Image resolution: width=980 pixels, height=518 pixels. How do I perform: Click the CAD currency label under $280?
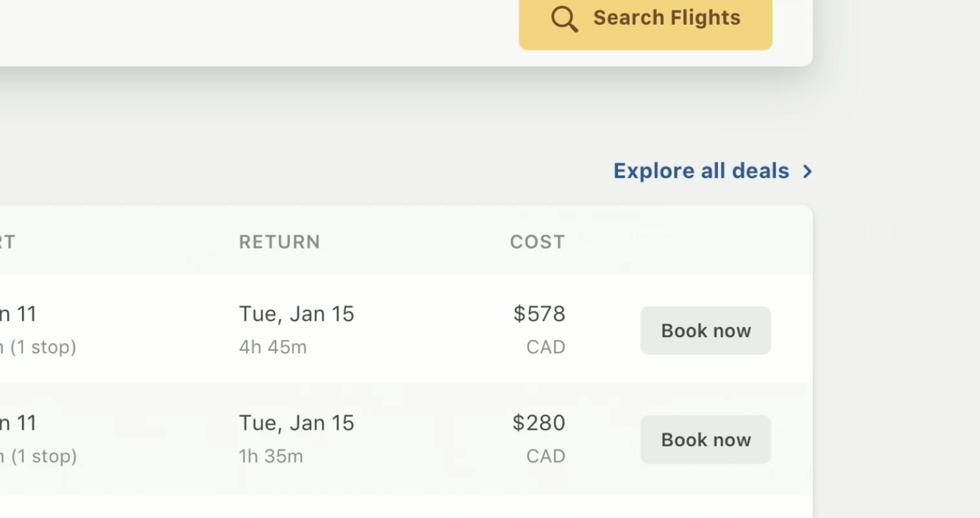coord(546,456)
